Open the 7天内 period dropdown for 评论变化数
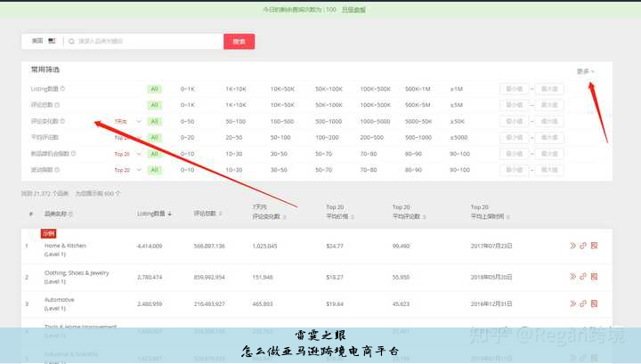 tap(126, 121)
